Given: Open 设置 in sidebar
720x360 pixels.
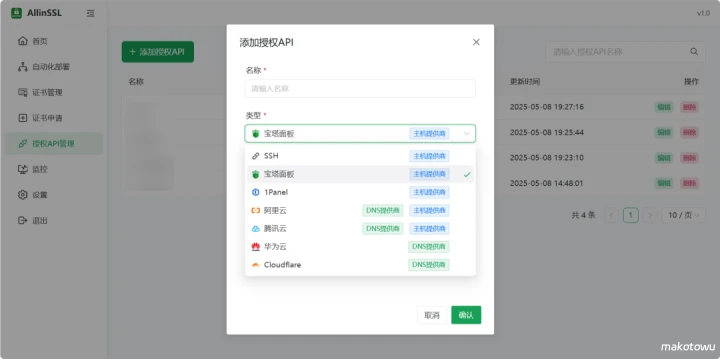Looking at the screenshot, I should (x=54, y=195).
